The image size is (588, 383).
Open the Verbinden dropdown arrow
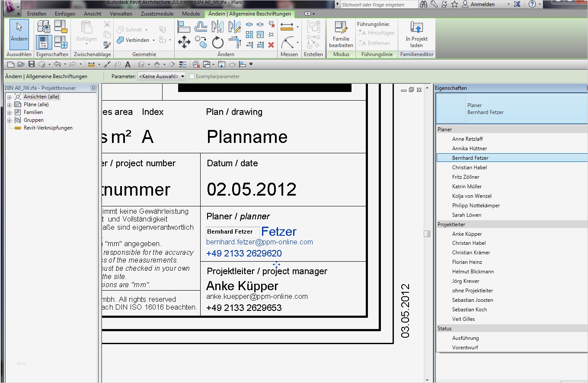pos(153,40)
